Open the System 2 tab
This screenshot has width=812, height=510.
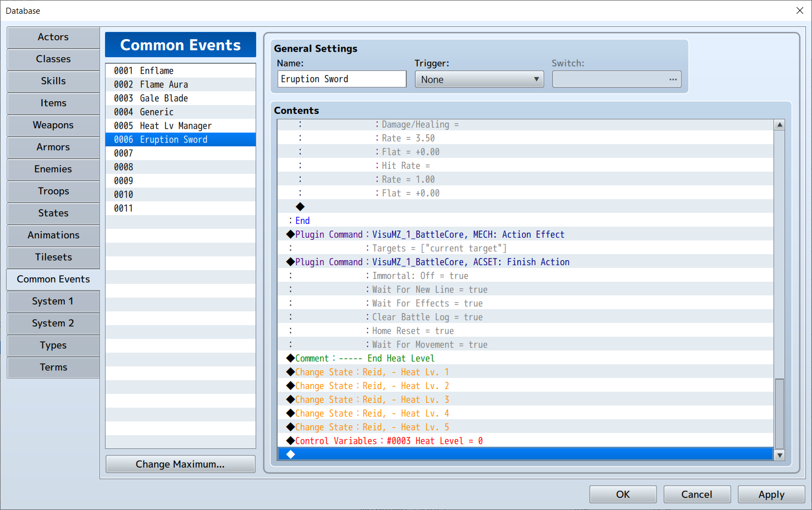(x=53, y=323)
